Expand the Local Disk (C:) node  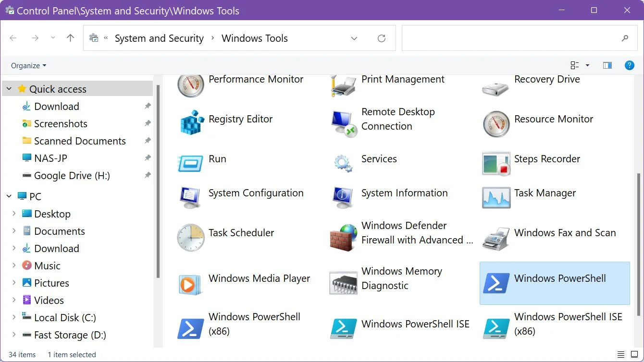click(x=14, y=317)
